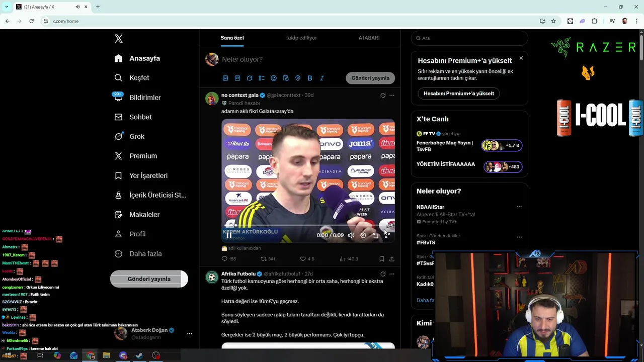Open #FBvTS trending topic
The height and width of the screenshot is (362, 644).
tap(426, 242)
